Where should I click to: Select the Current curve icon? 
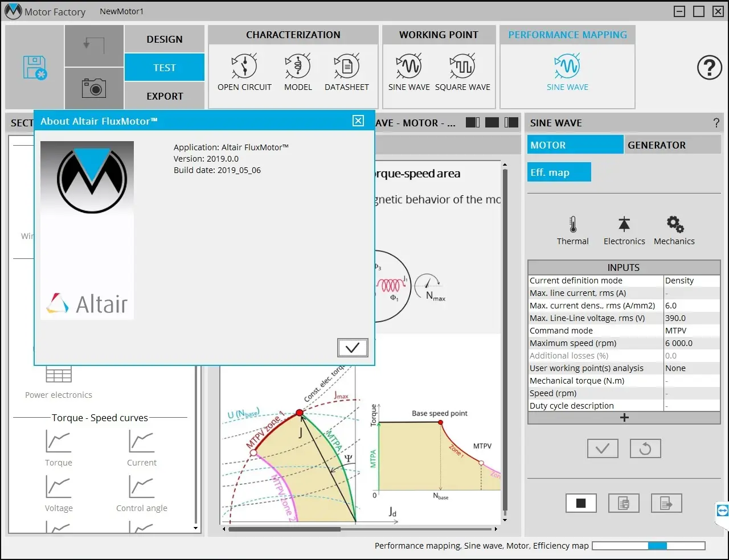[141, 441]
